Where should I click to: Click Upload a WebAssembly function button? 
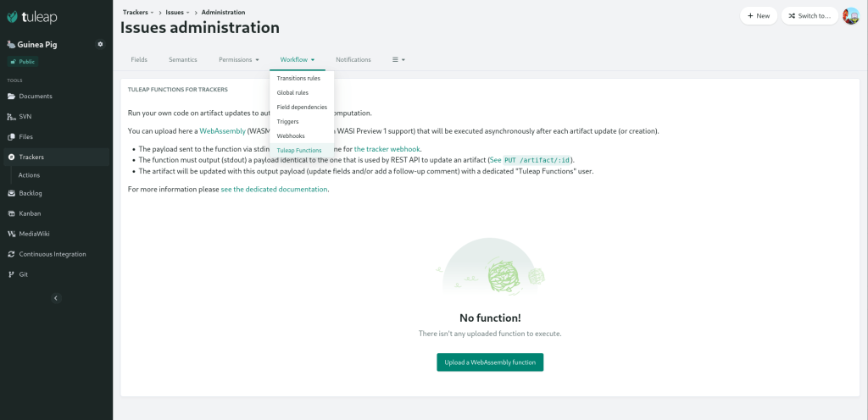[x=490, y=362]
